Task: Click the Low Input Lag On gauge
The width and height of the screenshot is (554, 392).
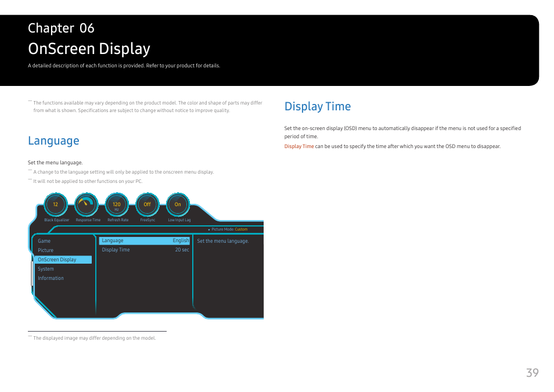Action: click(178, 204)
